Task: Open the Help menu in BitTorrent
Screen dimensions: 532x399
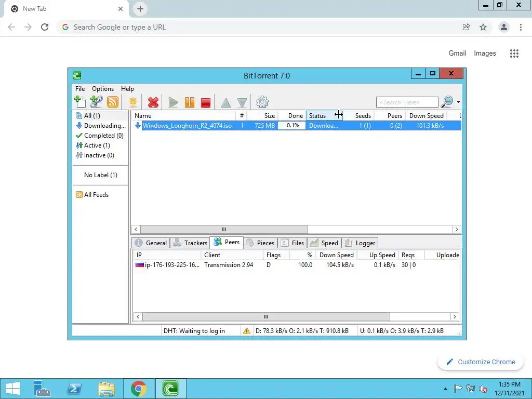Action: point(127,88)
